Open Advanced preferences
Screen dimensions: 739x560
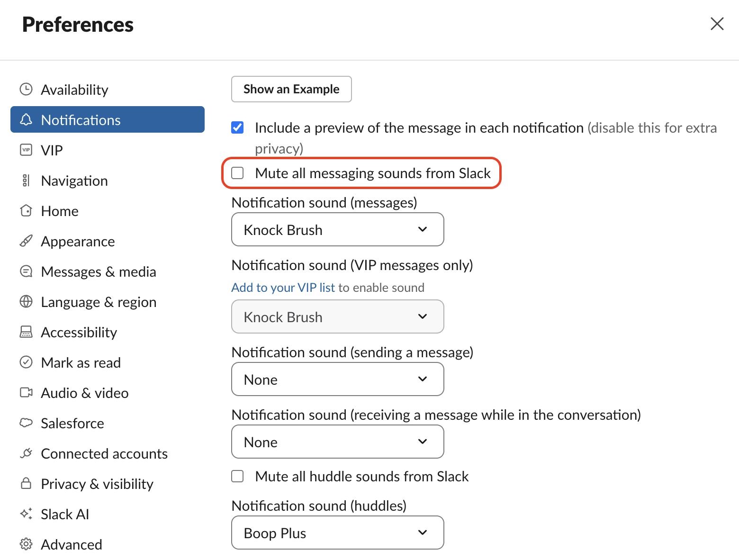[x=108, y=544]
